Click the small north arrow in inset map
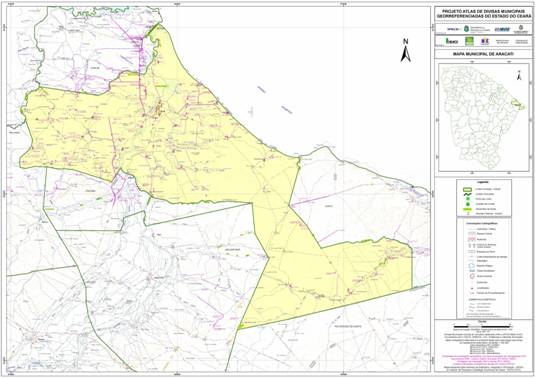 coord(519,75)
